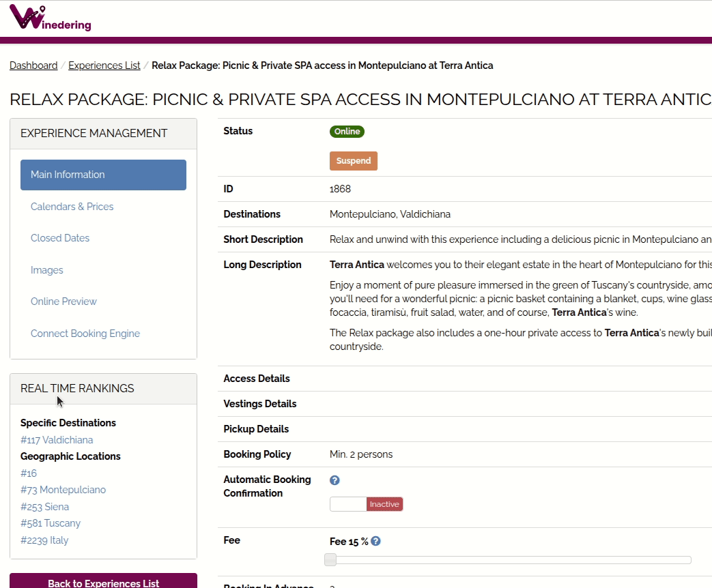712x588 pixels.
Task: Open Main Information section
Action: pos(103,175)
